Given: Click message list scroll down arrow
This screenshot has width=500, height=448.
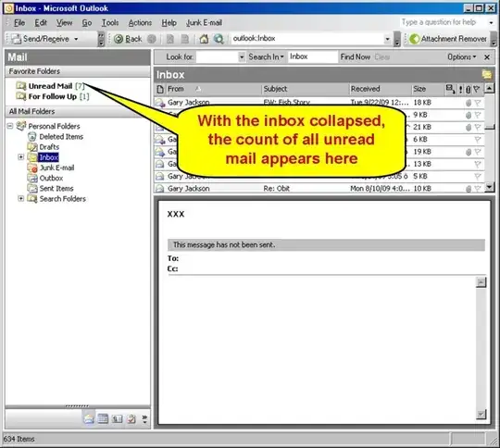Looking at the screenshot, I should [x=489, y=187].
